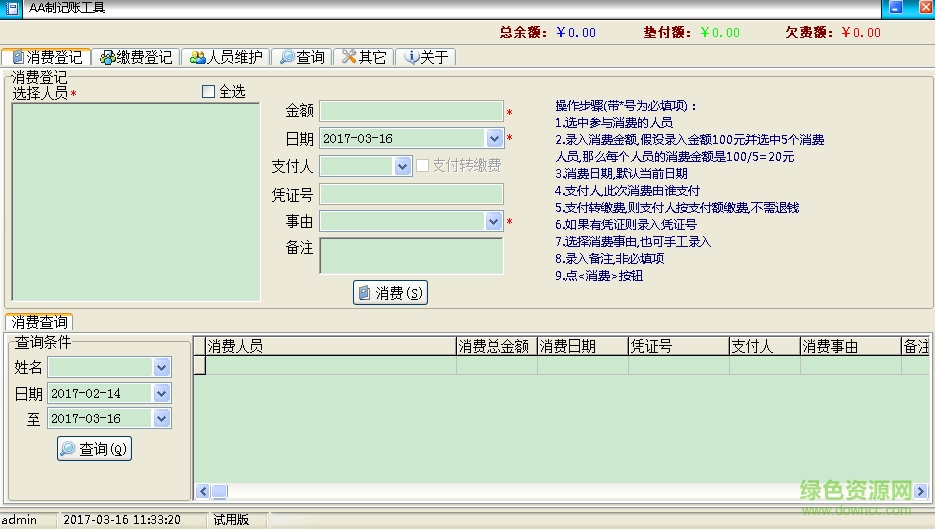Click the 消费日期 column header
The image size is (935, 529).
pyautogui.click(x=583, y=347)
